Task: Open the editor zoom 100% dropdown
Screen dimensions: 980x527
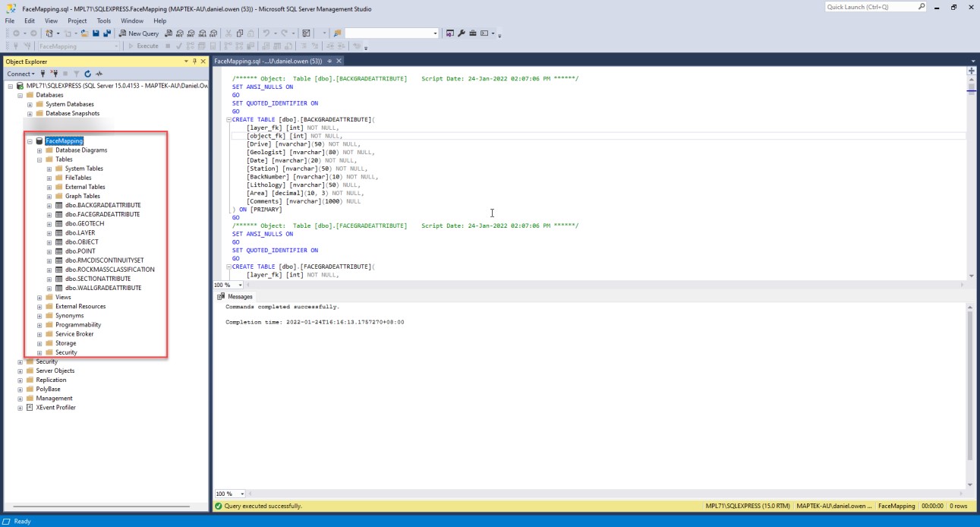Action: [241, 285]
